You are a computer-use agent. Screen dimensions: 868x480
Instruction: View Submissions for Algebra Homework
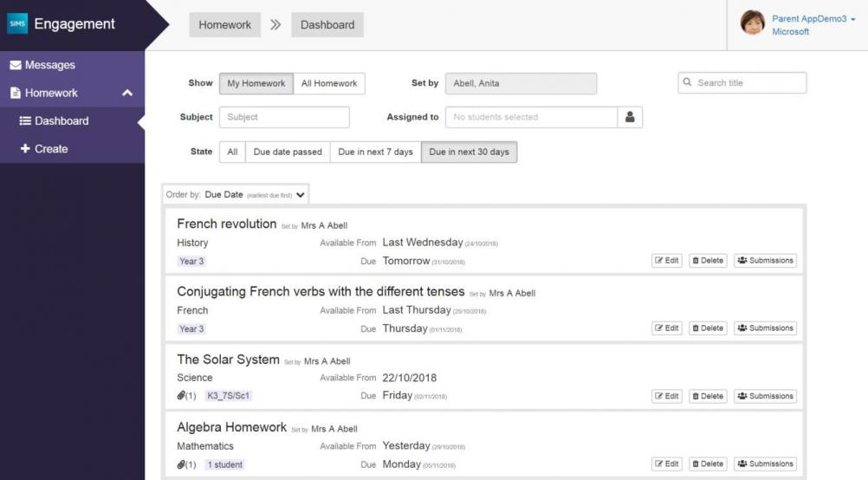click(x=765, y=464)
